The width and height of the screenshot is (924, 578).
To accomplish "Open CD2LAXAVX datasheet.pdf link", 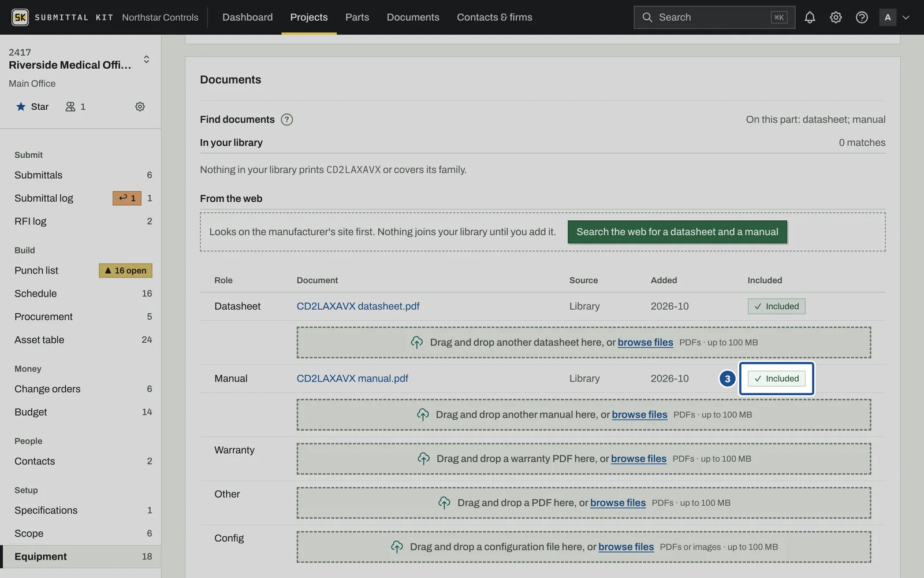I will coord(358,306).
